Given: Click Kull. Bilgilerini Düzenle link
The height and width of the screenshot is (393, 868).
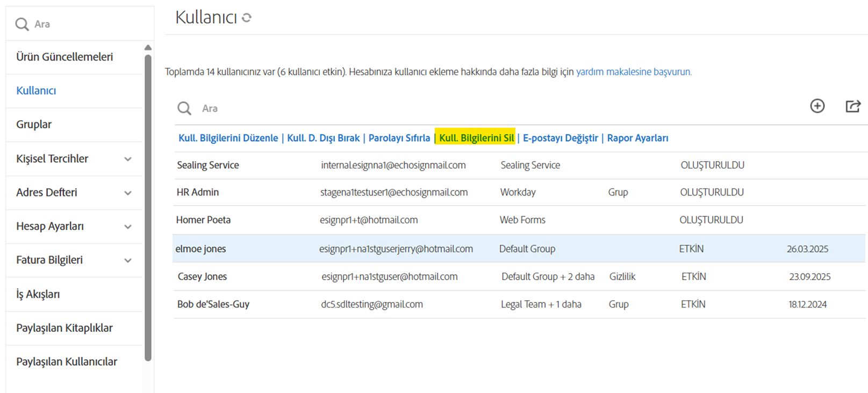Looking at the screenshot, I should point(228,138).
